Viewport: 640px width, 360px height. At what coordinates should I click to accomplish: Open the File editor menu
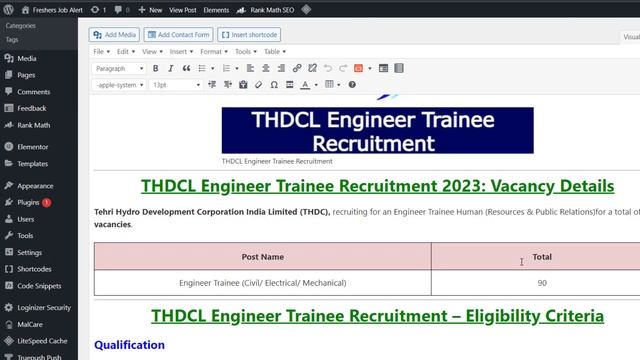point(102,51)
